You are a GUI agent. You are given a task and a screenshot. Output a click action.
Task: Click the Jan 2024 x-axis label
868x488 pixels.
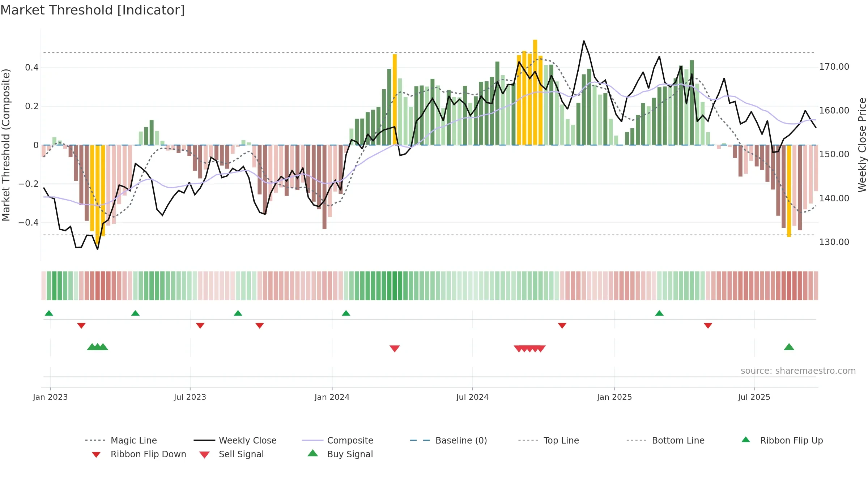pos(332,397)
